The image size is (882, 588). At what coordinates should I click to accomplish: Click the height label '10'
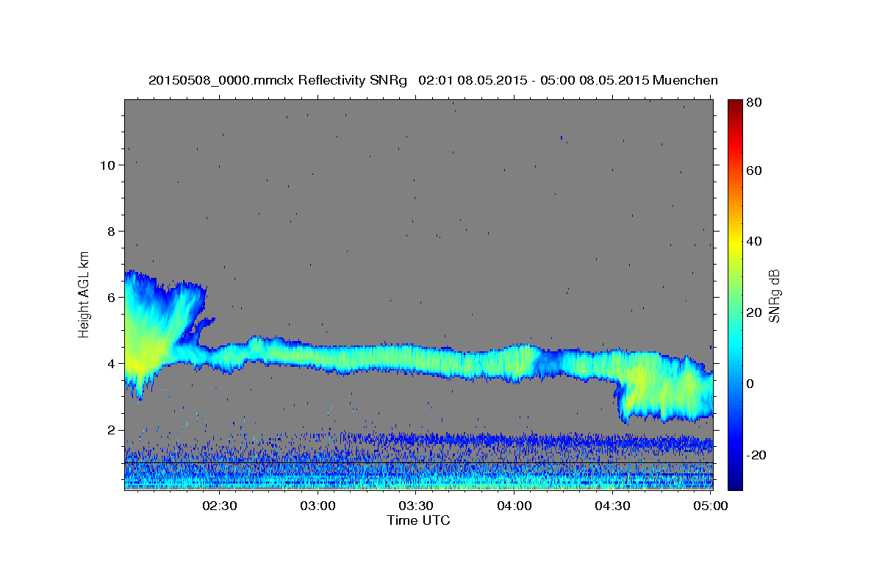click(107, 165)
